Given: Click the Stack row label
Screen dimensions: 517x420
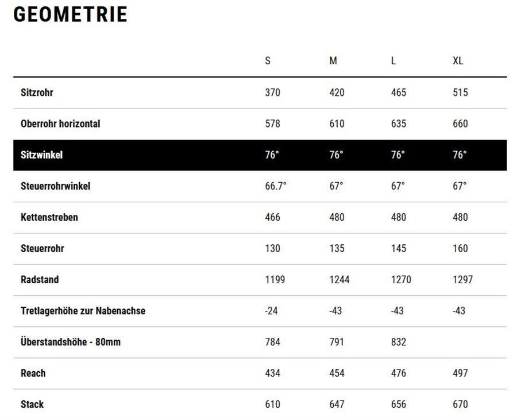Looking at the screenshot, I should [x=32, y=404].
